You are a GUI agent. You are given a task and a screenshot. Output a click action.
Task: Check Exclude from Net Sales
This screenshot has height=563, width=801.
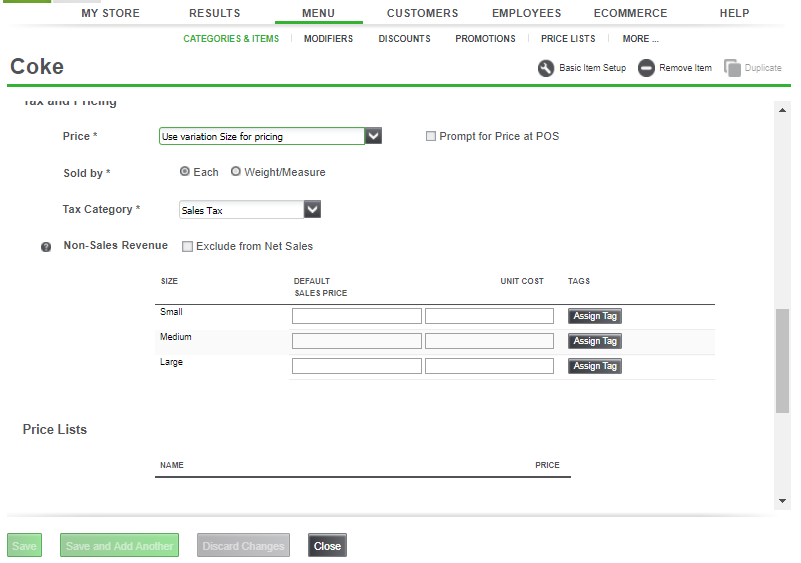coord(187,246)
